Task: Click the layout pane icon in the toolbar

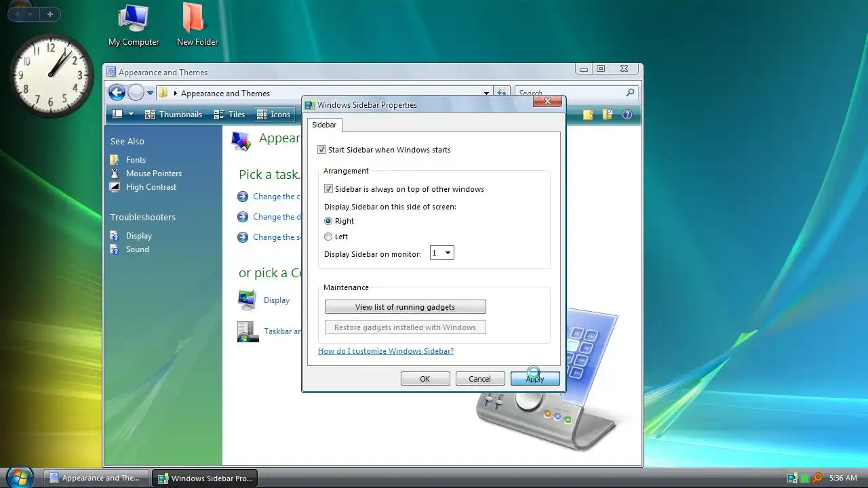Action: (x=117, y=115)
